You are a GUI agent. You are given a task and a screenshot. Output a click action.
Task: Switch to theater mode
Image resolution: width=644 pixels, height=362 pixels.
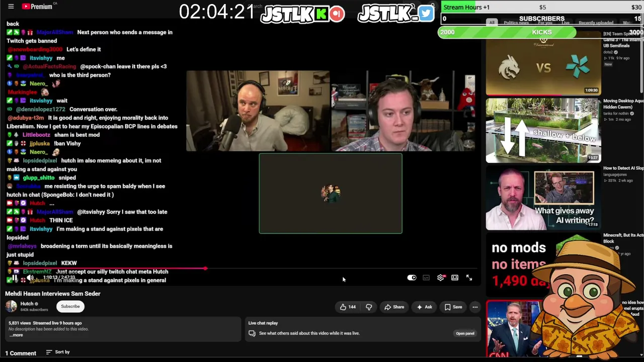(455, 278)
